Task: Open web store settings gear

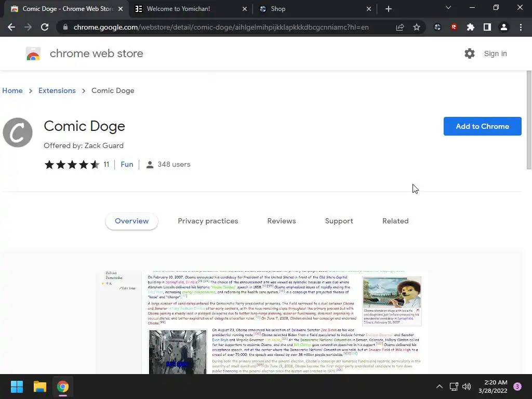Action: 470,54
